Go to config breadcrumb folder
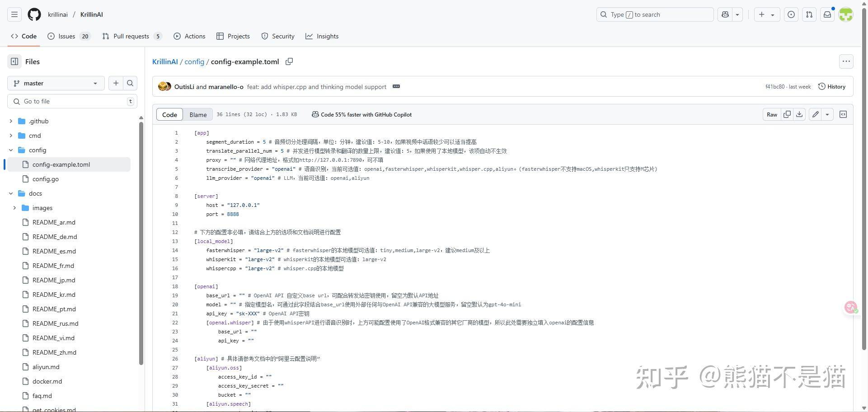 click(x=194, y=61)
